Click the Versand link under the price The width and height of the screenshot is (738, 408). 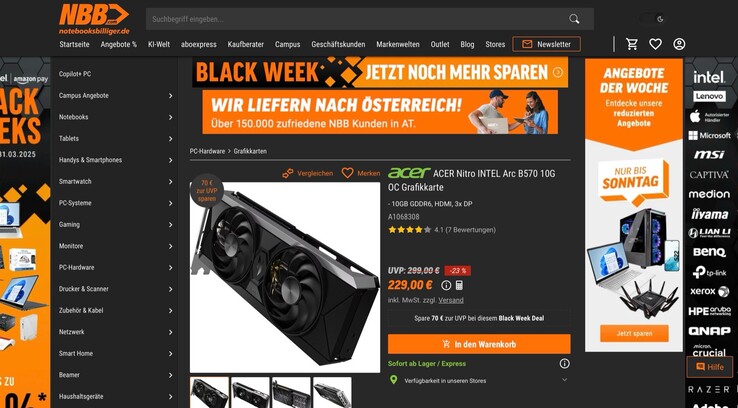point(451,300)
